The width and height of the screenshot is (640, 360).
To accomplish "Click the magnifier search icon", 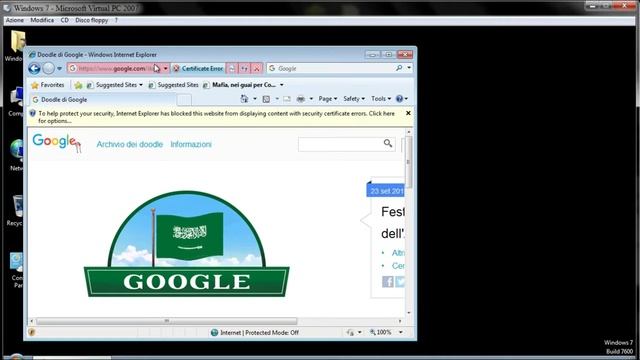I will (x=399, y=68).
